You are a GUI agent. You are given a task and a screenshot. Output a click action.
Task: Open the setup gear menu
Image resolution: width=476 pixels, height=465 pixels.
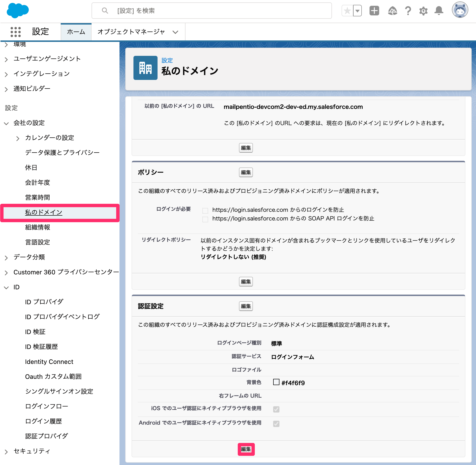click(x=423, y=11)
